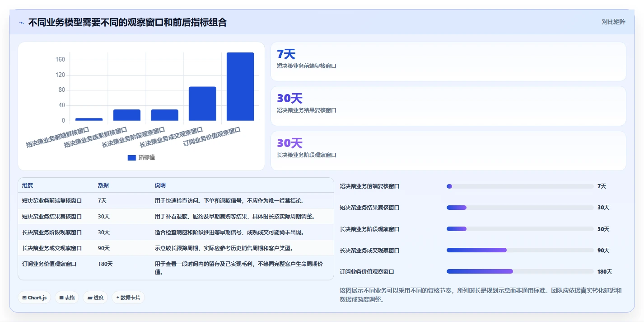The height and width of the screenshot is (322, 644).
Task: Toggle the 指标值 legend item in the chart
Action: 141,157
